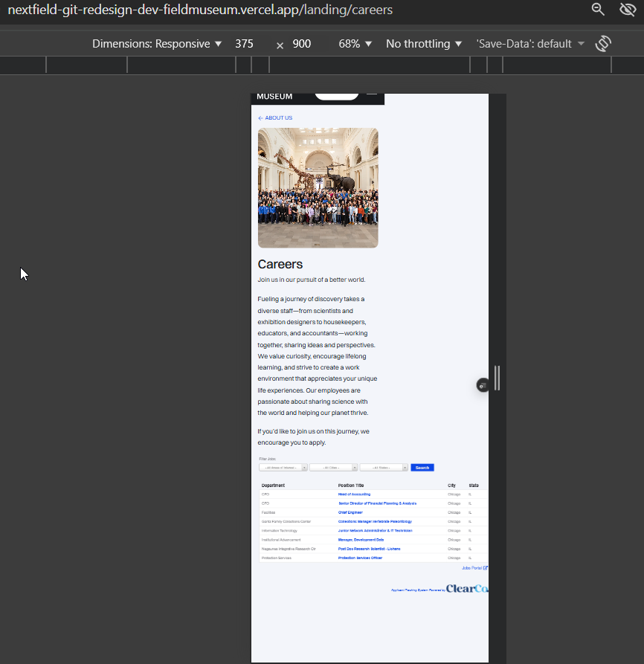This screenshot has width=644, height=664.
Task: Open the All Areas of Interest filter
Action: (x=283, y=468)
